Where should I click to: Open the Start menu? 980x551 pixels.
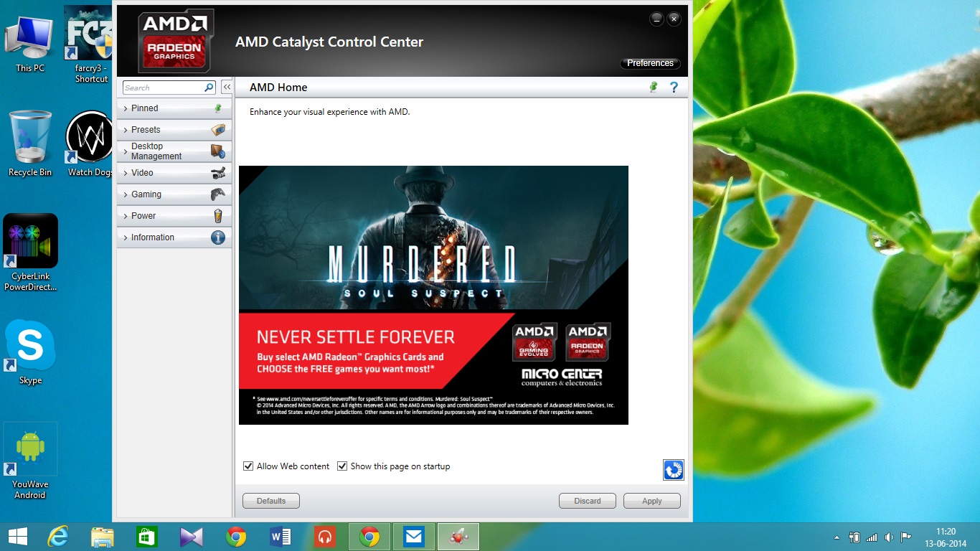pyautogui.click(x=17, y=537)
